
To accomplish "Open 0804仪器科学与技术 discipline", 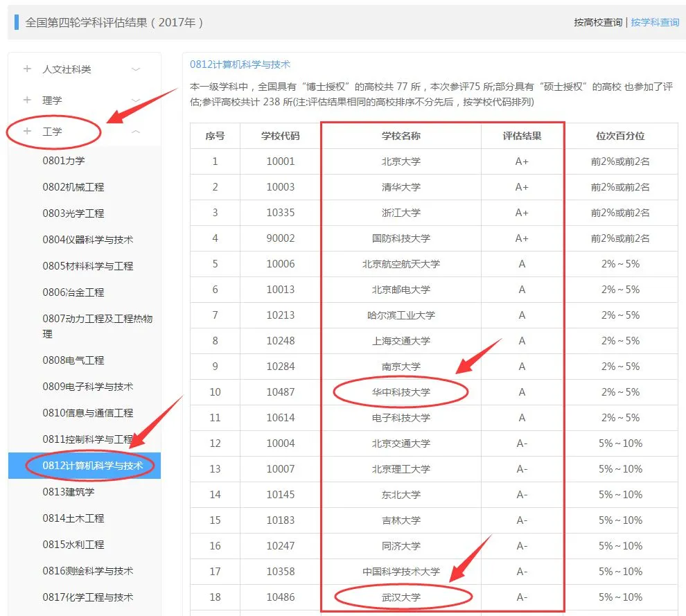I will [x=88, y=239].
